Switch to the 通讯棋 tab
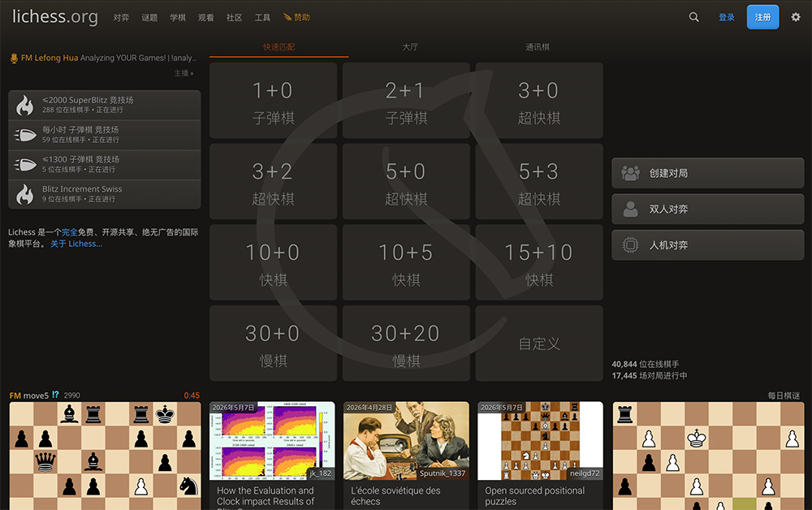 click(x=538, y=47)
